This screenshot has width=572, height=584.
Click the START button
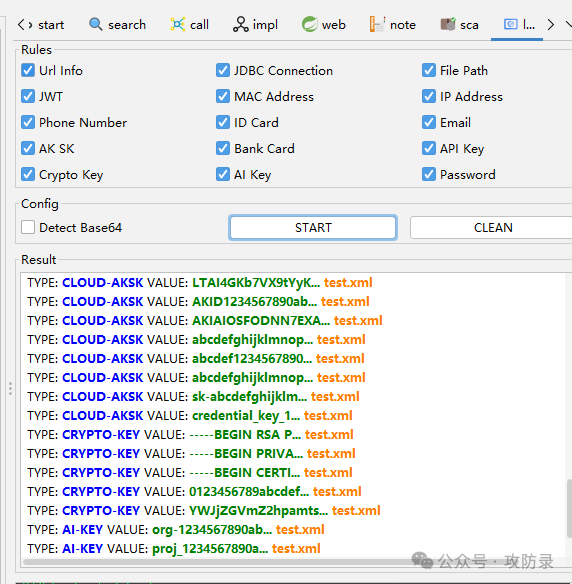coord(313,228)
